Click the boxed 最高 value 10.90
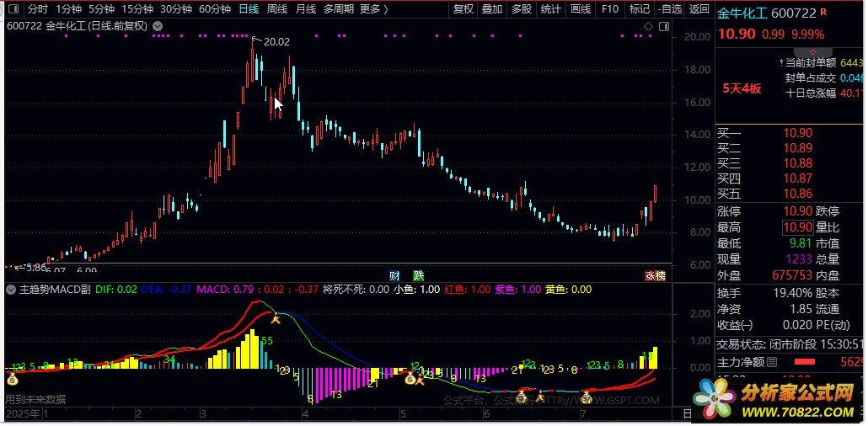Image resolution: width=868 pixels, height=426 pixels. (798, 227)
